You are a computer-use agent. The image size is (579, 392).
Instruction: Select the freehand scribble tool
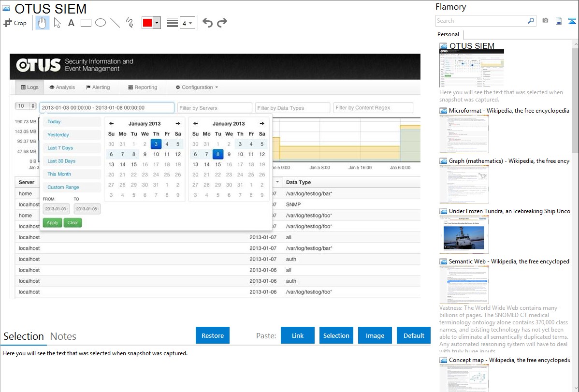[130, 23]
